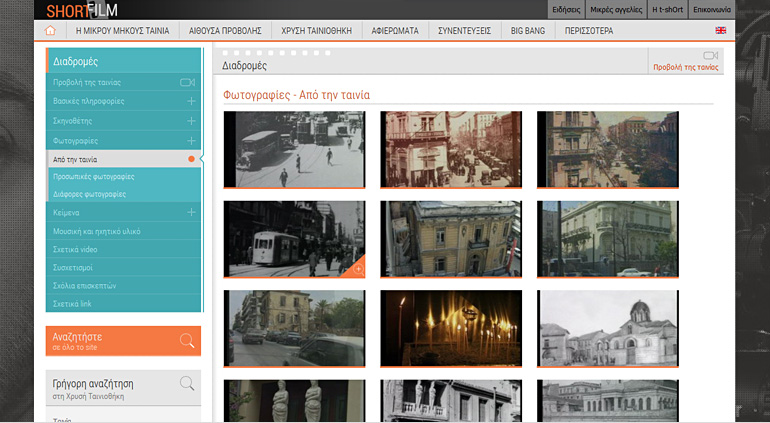Open the old Byzantine church photo
Image resolution: width=770 pixels, height=423 pixels.
click(607, 328)
